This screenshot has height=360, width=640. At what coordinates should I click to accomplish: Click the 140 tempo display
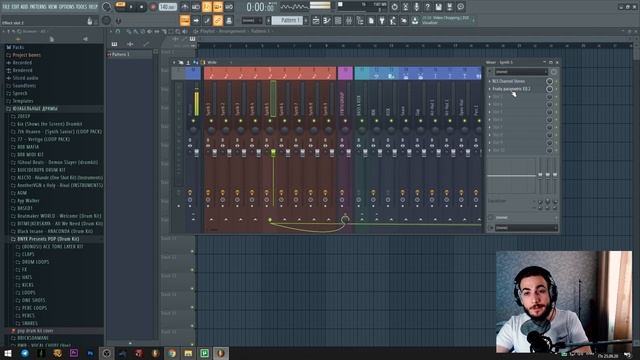click(167, 7)
